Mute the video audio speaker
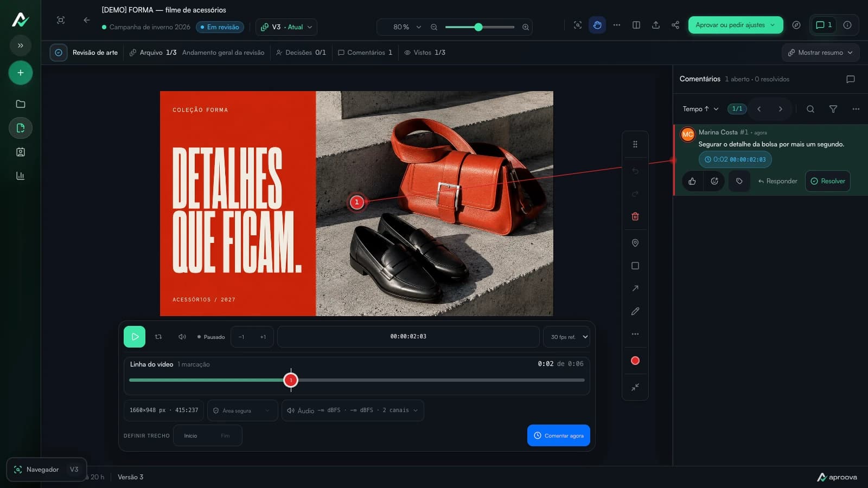 click(182, 337)
